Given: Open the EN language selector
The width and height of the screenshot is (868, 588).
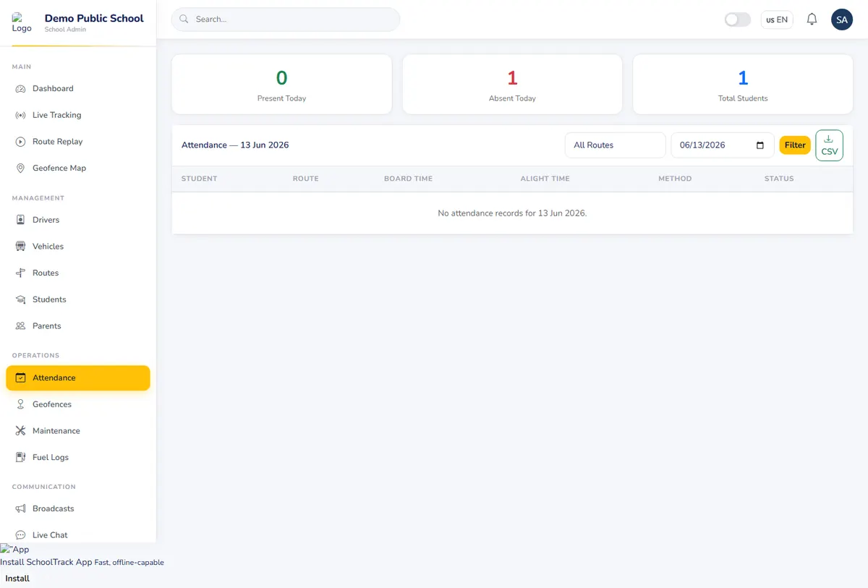Looking at the screenshot, I should coord(777,20).
